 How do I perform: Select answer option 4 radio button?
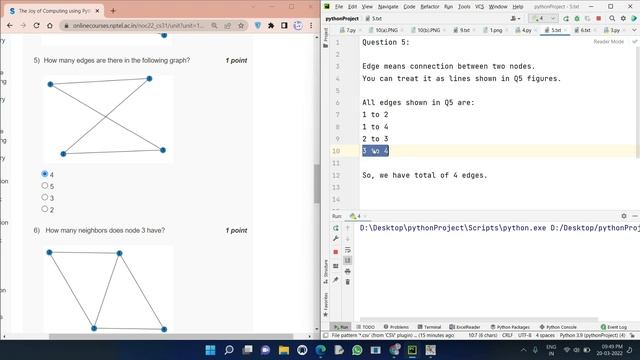point(45,174)
